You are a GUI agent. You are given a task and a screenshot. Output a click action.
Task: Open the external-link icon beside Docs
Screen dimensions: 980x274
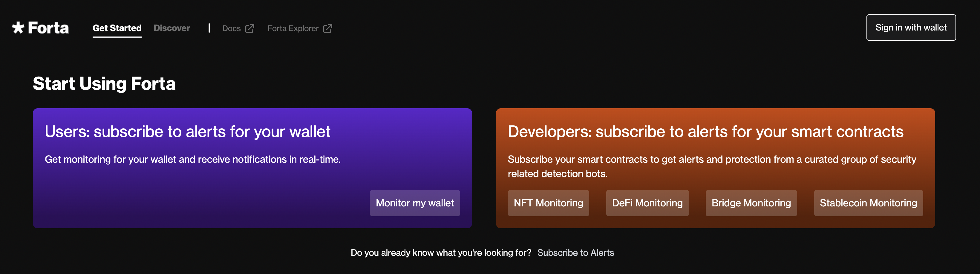coord(249,29)
